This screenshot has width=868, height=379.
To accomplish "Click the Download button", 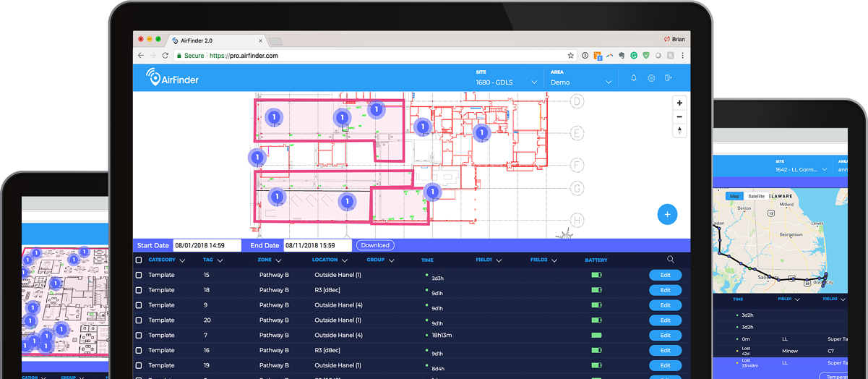I will (374, 245).
